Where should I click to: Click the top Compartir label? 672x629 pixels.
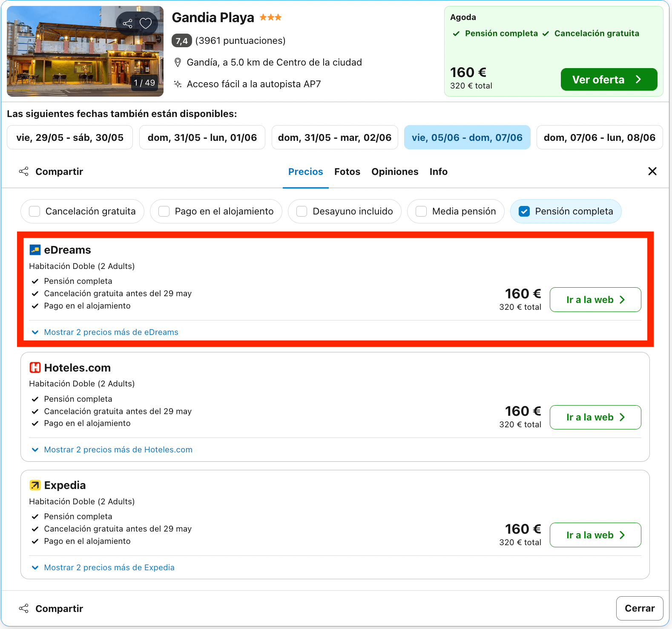tap(59, 172)
